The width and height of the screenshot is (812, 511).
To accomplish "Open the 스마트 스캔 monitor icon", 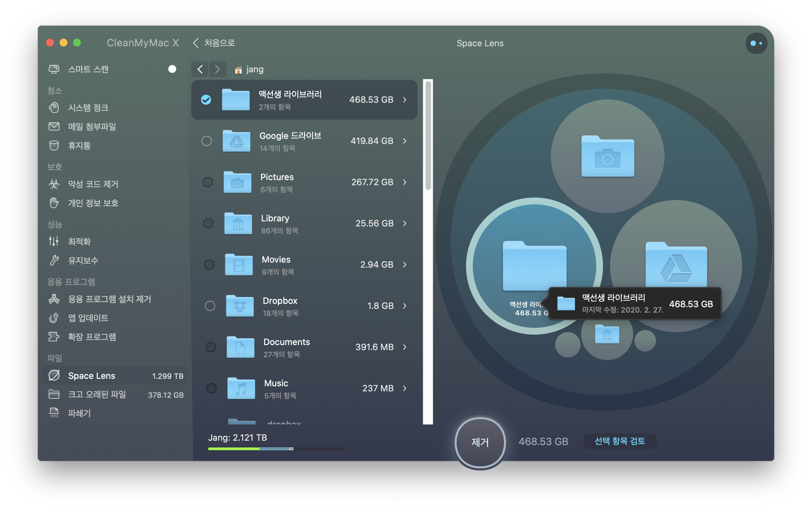I will pyautogui.click(x=54, y=69).
